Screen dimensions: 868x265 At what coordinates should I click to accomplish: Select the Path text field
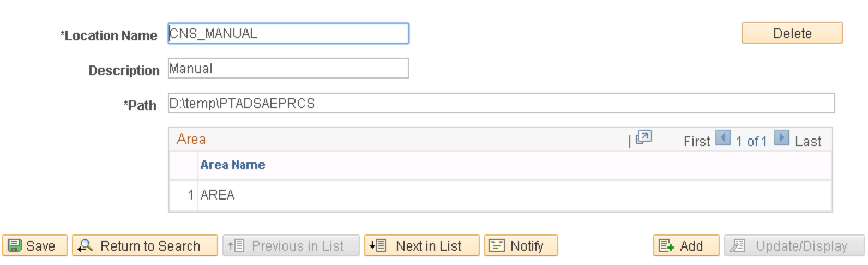point(502,103)
